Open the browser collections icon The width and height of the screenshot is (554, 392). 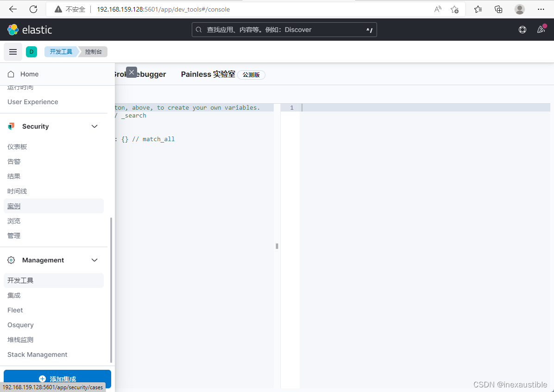[498, 9]
